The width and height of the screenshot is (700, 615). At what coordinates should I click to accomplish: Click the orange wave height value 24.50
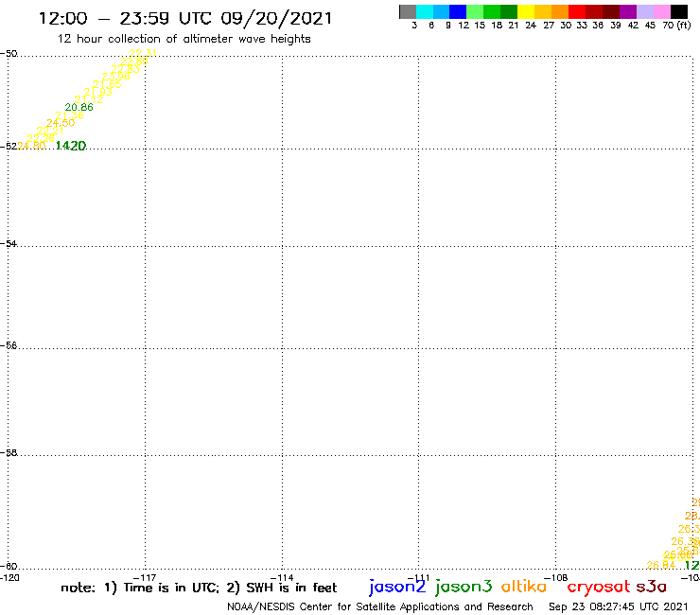(61, 123)
